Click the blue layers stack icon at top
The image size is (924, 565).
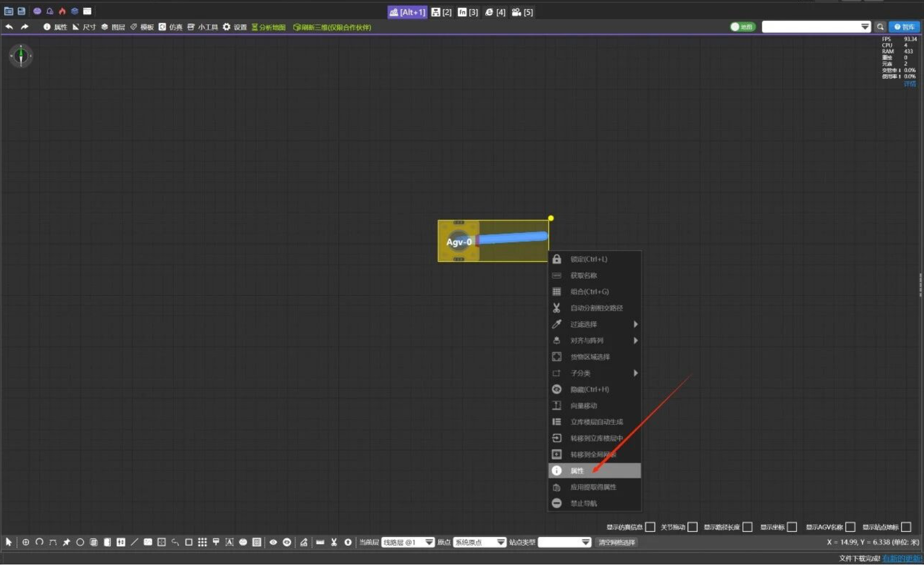tap(75, 11)
